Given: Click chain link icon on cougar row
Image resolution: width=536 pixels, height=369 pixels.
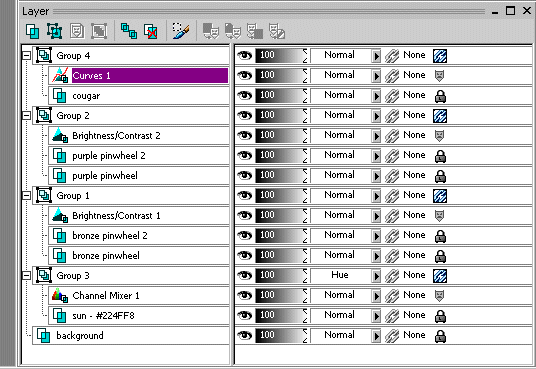Looking at the screenshot, I should [x=392, y=96].
